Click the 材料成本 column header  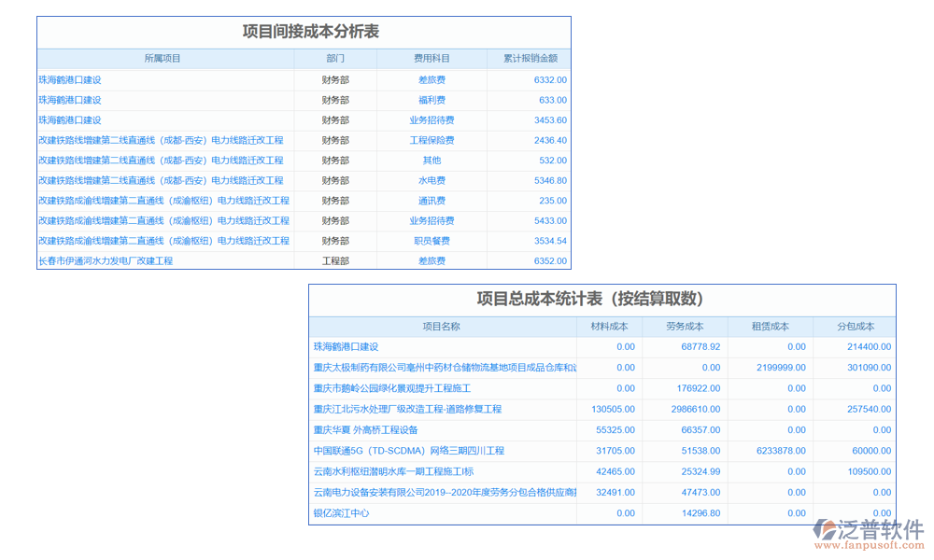pyautogui.click(x=609, y=327)
